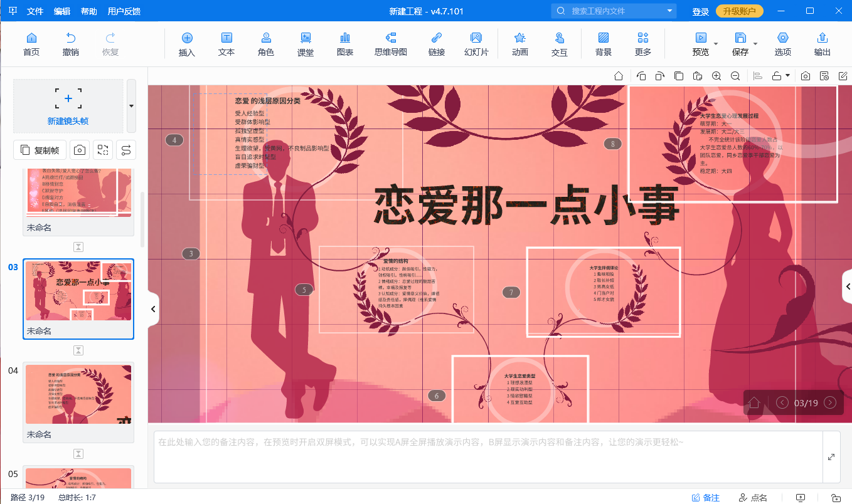Collapse the left frame panel
This screenshot has width=852, height=504.
(x=154, y=308)
